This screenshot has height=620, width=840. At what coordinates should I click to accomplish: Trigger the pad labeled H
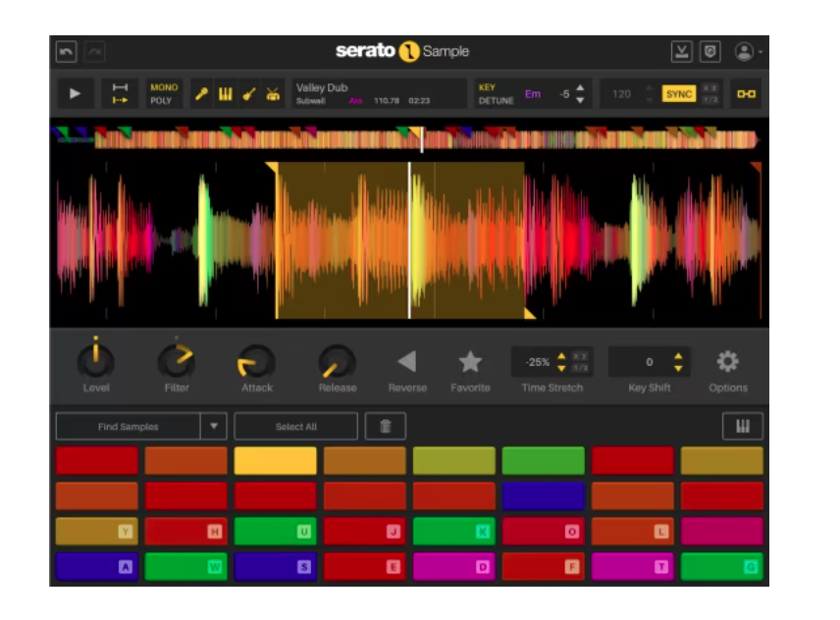pos(185,532)
